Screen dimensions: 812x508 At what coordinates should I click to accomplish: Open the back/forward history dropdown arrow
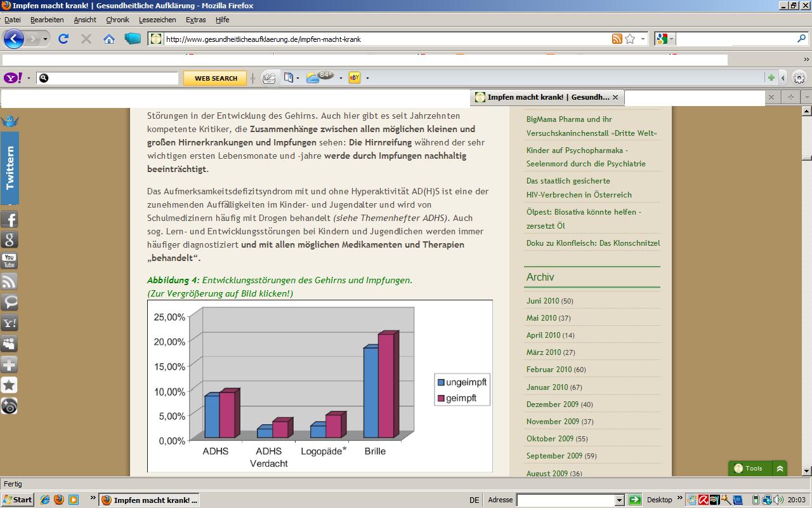(45, 39)
